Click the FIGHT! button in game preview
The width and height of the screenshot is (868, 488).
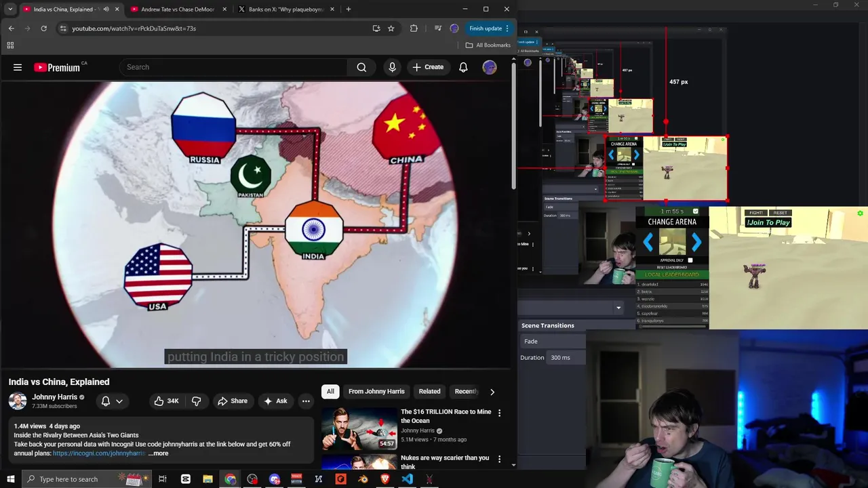coord(755,213)
